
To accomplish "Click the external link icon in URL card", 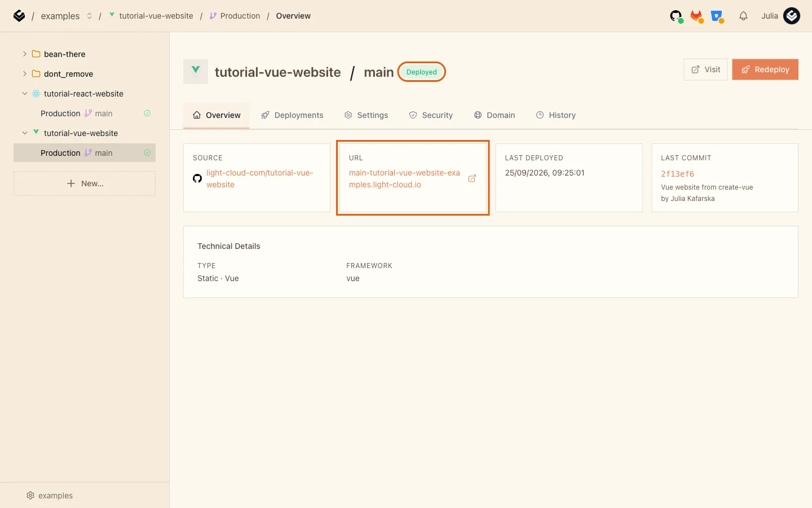I will (x=472, y=178).
